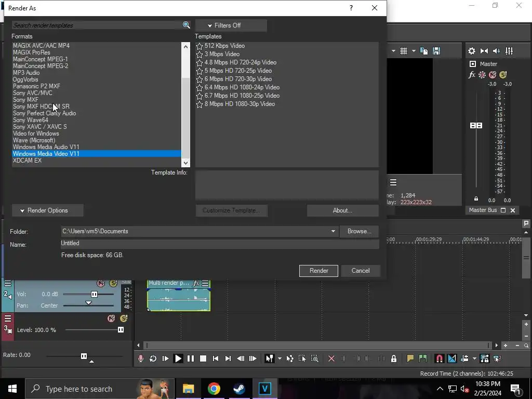Screen dimensions: 532x399
Task: Toggle Auto ripple icon
Action: (464, 358)
